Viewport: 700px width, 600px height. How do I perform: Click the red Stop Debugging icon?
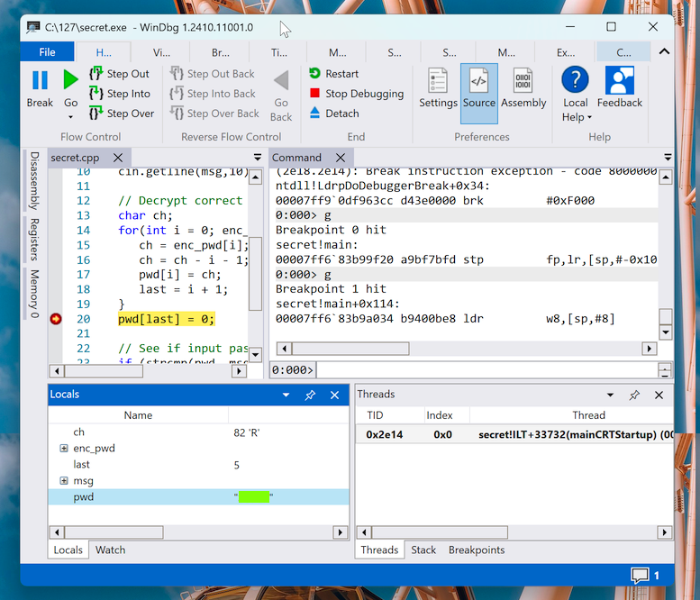(314, 94)
